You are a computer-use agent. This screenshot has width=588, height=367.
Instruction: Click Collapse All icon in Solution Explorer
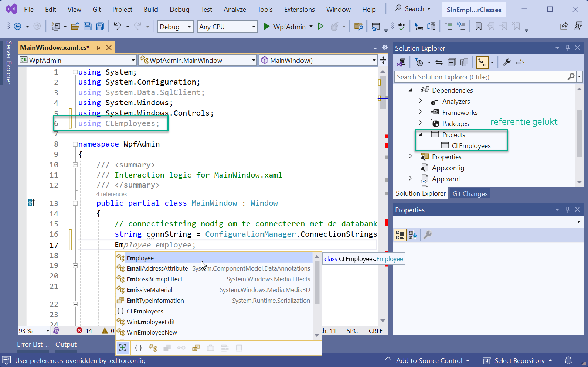[452, 62]
